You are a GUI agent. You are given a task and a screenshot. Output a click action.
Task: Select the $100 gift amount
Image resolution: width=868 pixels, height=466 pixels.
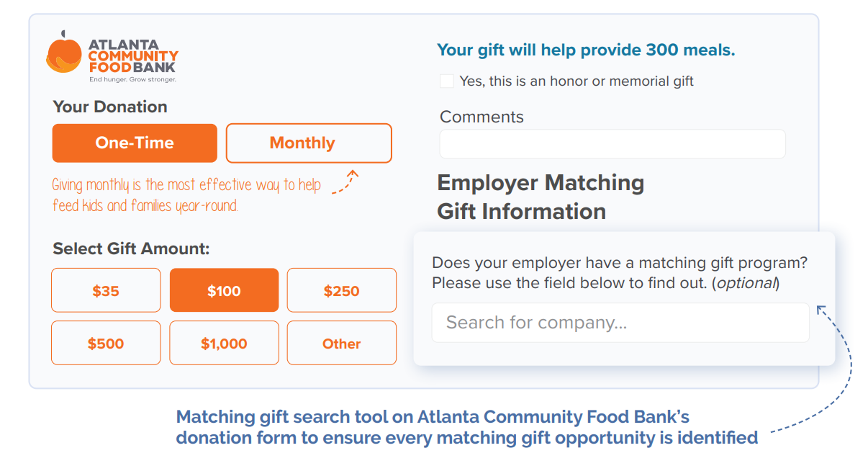pos(224,290)
